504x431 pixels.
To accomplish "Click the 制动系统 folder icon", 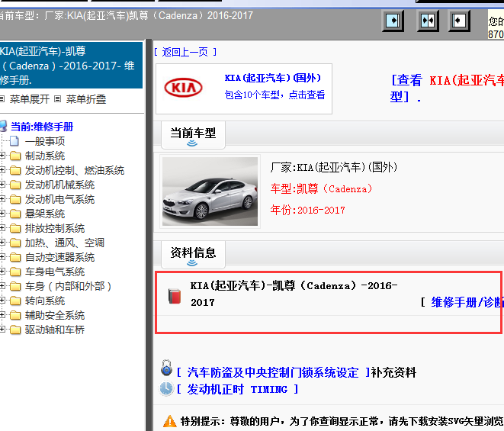I will point(15,156).
